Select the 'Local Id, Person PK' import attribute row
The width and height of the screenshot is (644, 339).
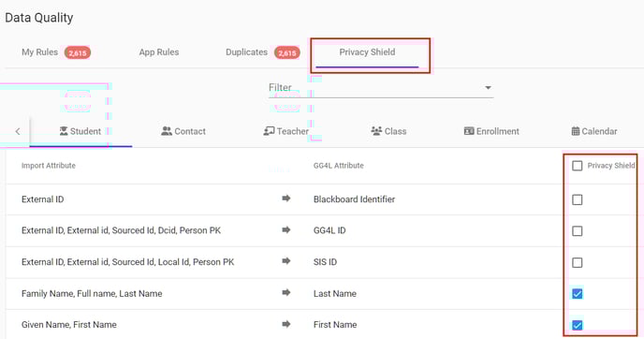127,262
